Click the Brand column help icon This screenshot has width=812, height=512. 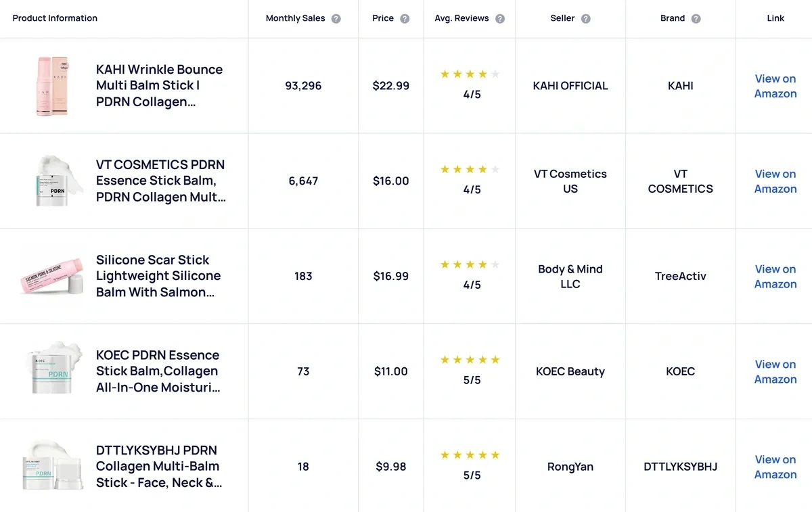point(696,19)
